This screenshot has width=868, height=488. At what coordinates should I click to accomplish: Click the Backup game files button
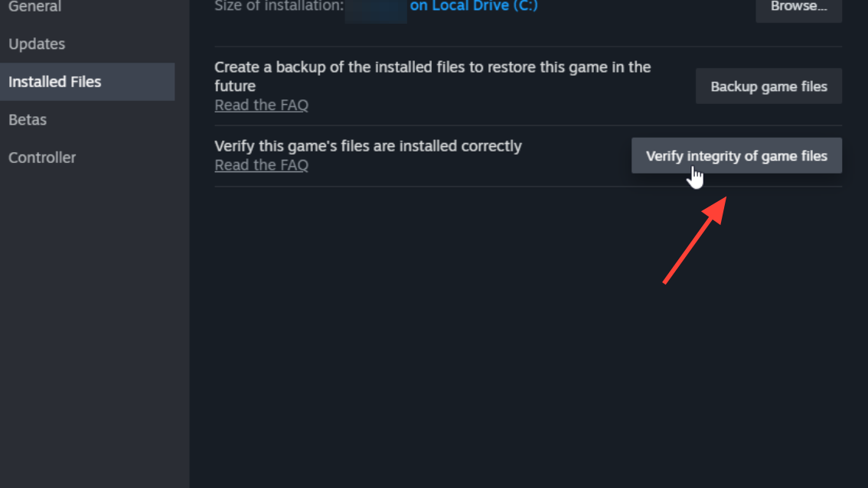tap(769, 86)
